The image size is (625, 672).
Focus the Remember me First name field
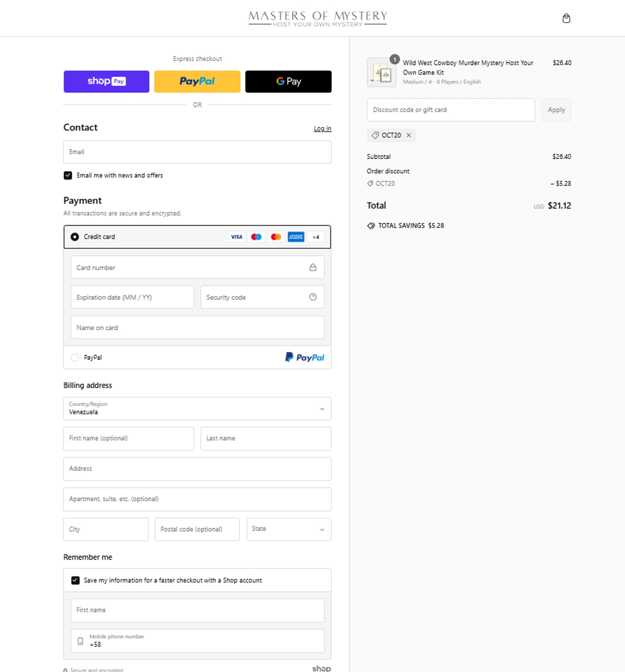197,611
